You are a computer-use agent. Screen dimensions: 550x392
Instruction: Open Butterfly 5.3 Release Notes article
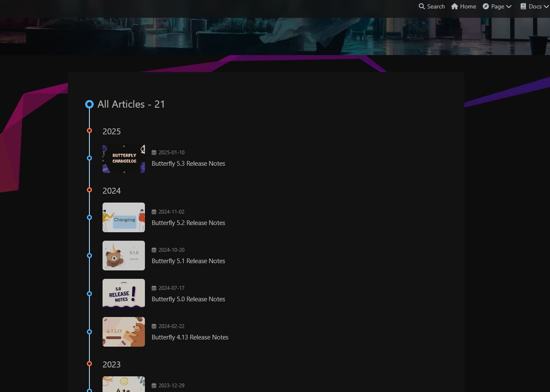click(x=188, y=164)
